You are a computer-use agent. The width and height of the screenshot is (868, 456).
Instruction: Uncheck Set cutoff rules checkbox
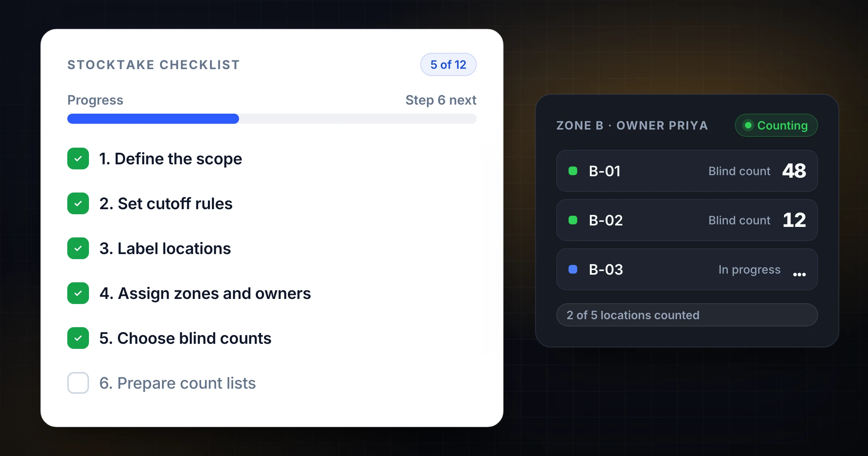click(x=78, y=203)
